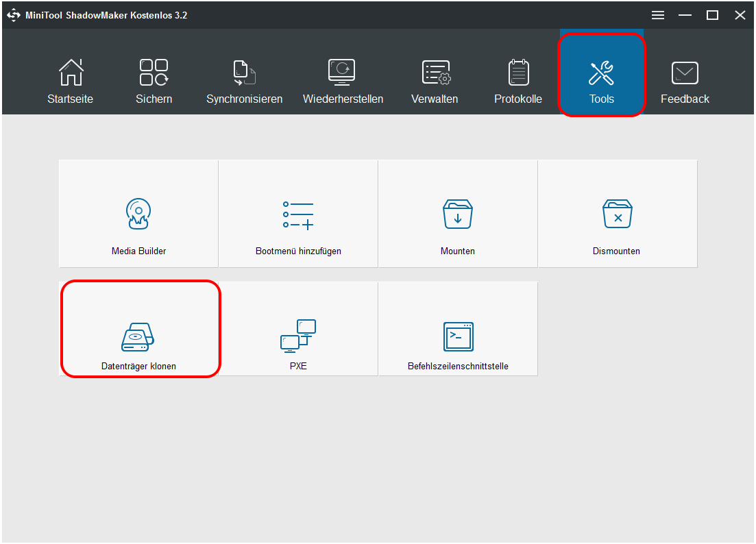756x544 pixels.
Task: Click the MiniTool ShadowMaker logo icon
Action: 14,15
